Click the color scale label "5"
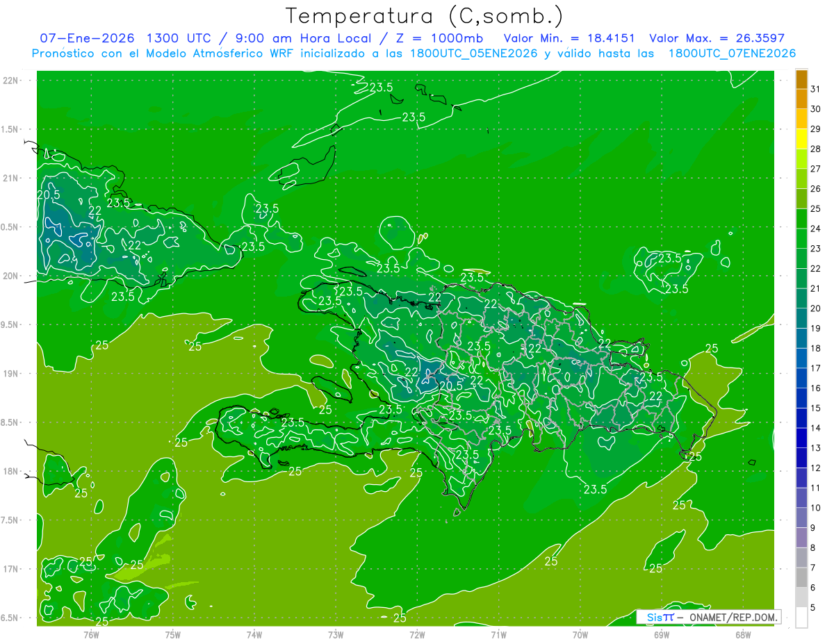Screen dimensions: 834x644 tap(813, 608)
